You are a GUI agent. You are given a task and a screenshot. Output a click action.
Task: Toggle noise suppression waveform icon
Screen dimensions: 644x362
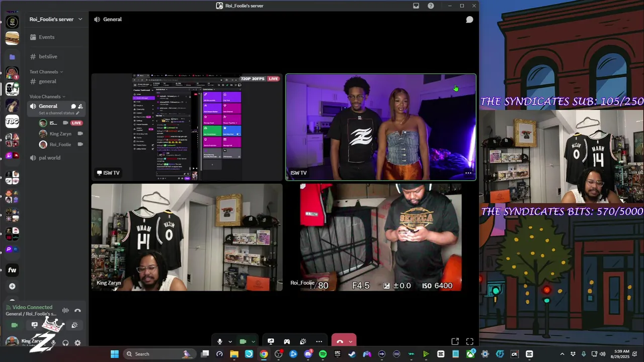(x=65, y=311)
